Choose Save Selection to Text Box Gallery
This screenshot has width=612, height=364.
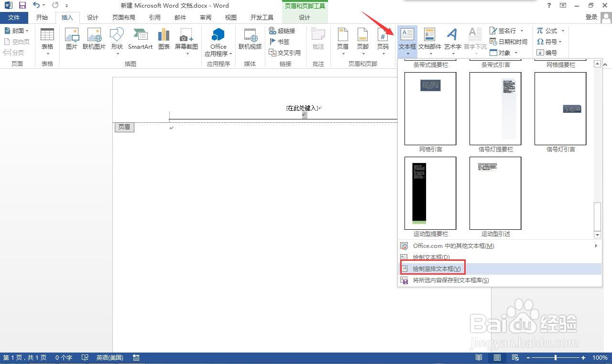click(500, 280)
